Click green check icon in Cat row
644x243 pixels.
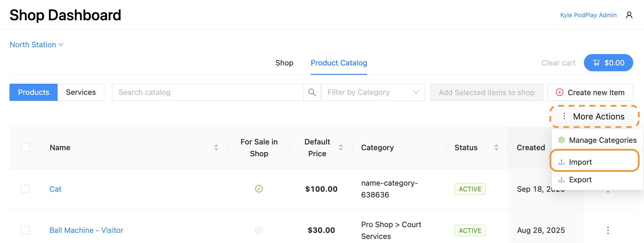click(x=259, y=189)
